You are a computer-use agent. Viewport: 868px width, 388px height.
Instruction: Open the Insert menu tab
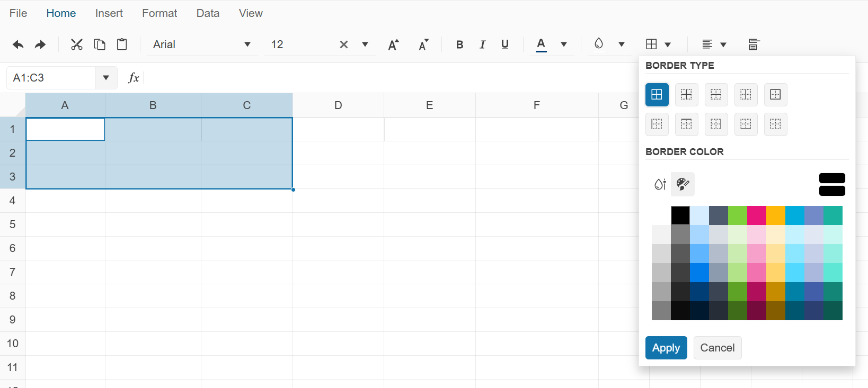(x=109, y=13)
